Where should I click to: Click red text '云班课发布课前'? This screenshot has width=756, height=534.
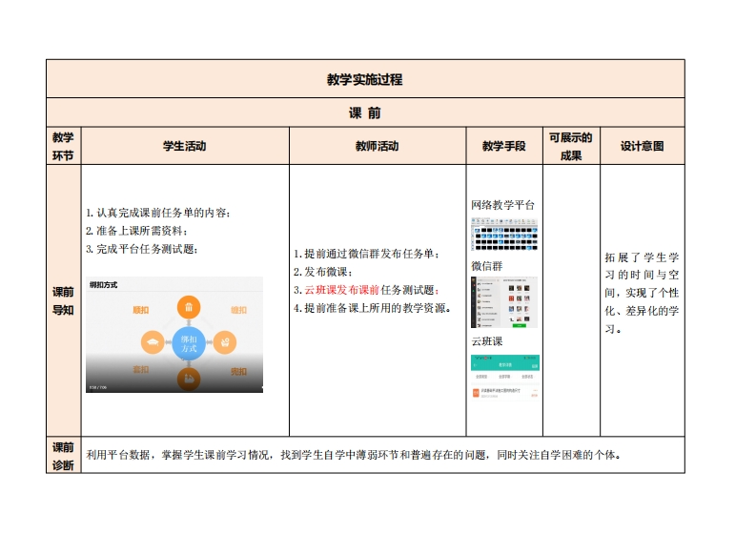click(x=342, y=290)
